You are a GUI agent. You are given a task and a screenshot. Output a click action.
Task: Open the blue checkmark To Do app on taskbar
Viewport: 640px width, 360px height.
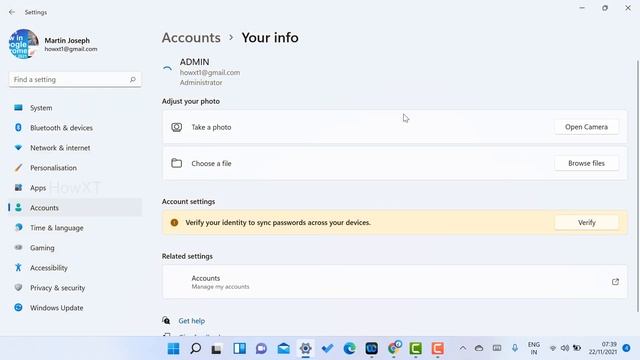(327, 349)
